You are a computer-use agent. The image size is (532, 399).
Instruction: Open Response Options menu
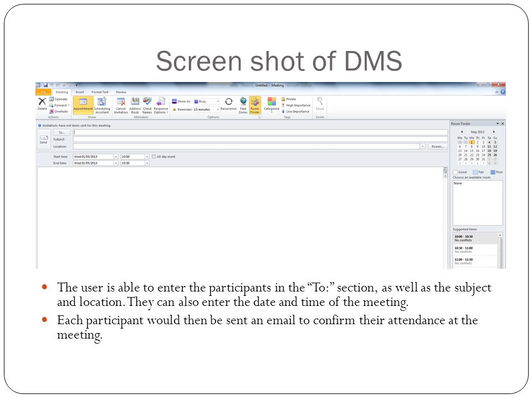161,105
